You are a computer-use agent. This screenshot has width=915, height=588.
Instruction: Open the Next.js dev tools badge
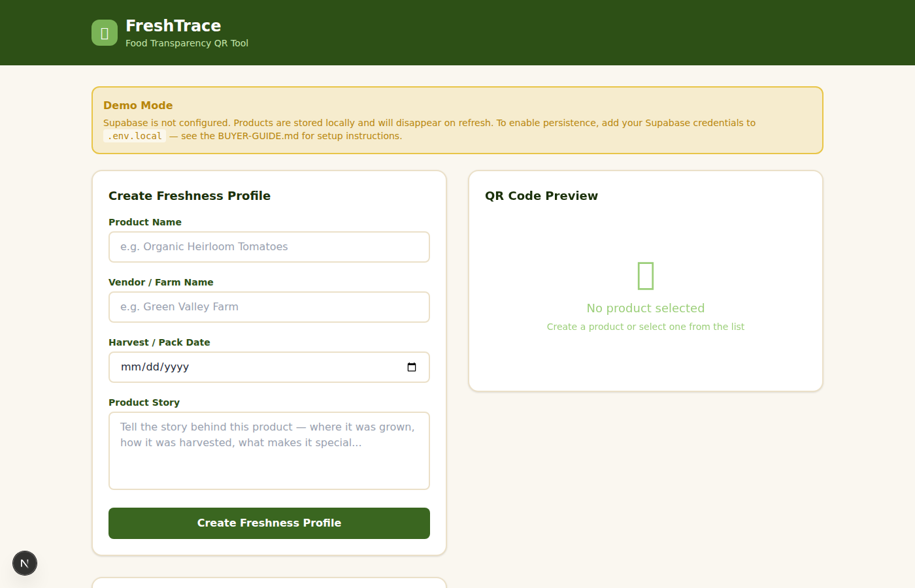point(25,563)
